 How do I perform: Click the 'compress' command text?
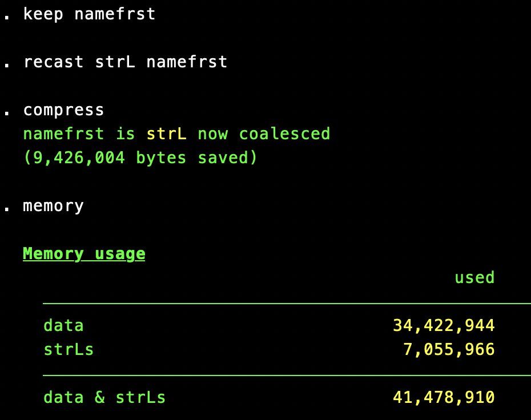[x=63, y=110]
